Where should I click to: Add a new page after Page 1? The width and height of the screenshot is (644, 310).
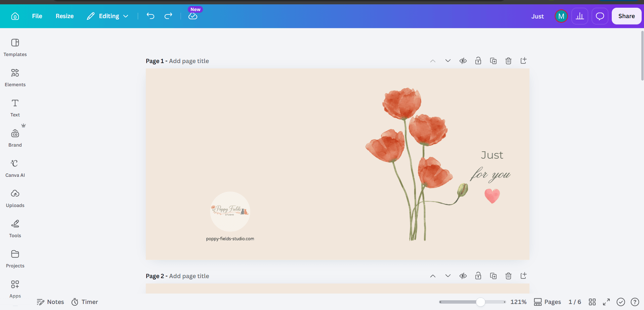[523, 61]
